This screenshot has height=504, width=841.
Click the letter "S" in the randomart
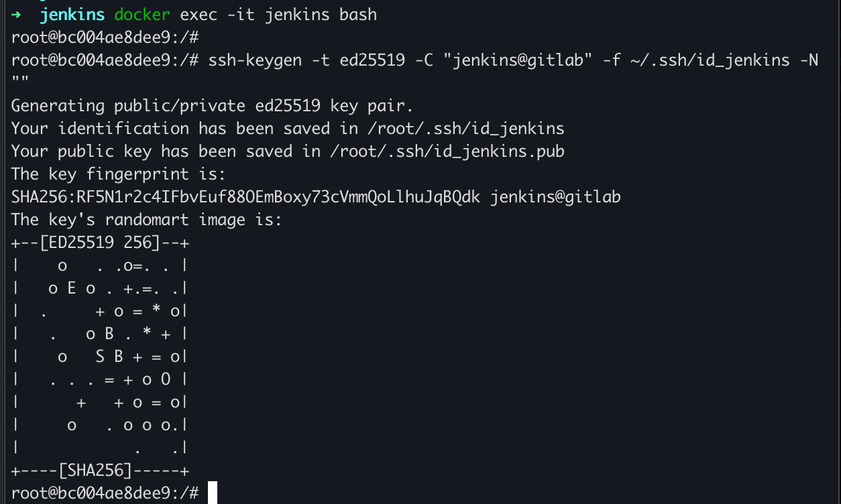(x=100, y=357)
